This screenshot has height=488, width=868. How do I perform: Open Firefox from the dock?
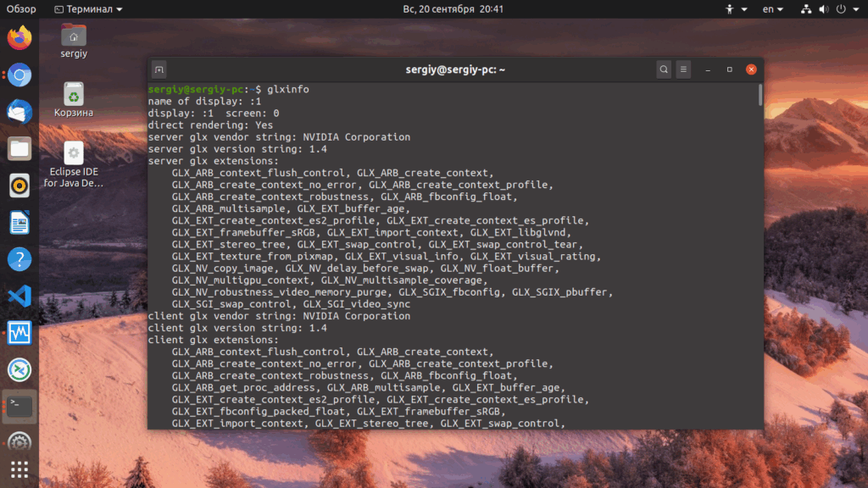(19, 37)
